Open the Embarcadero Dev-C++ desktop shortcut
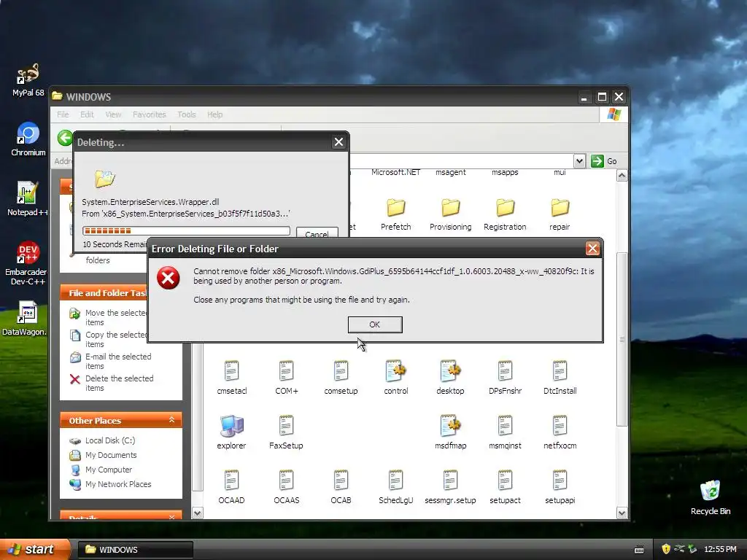 (x=26, y=263)
